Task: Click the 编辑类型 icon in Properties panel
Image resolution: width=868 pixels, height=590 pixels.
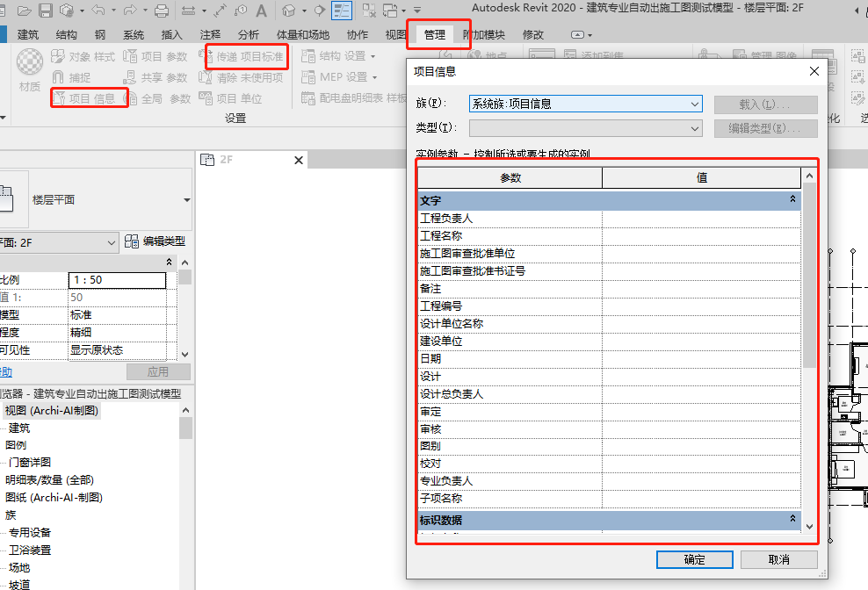Action: click(x=156, y=241)
